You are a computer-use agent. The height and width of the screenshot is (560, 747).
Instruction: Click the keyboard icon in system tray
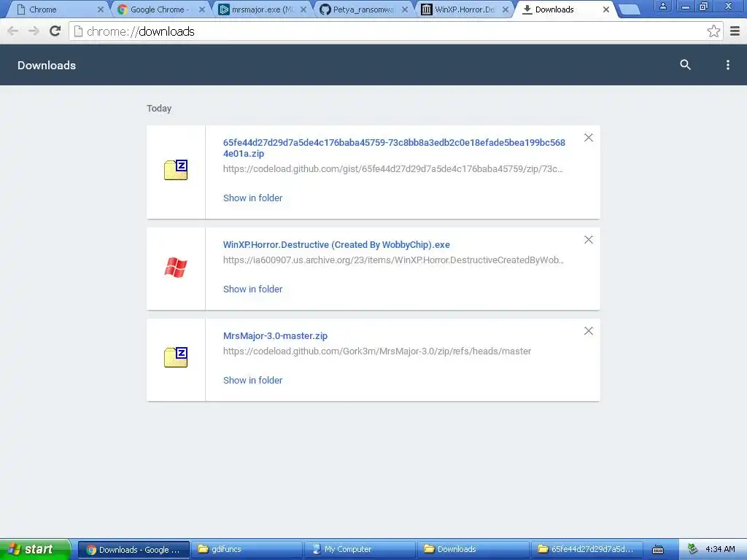(x=658, y=550)
